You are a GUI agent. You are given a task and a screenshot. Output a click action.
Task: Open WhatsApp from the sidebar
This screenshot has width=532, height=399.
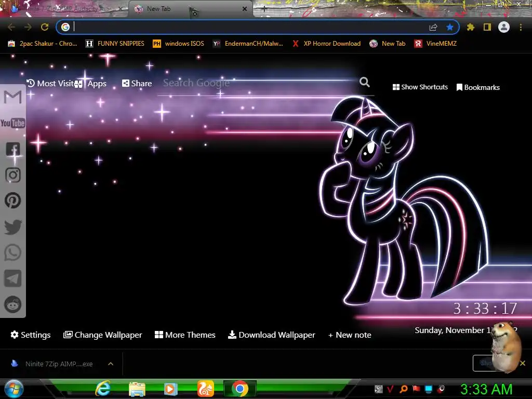tap(13, 252)
